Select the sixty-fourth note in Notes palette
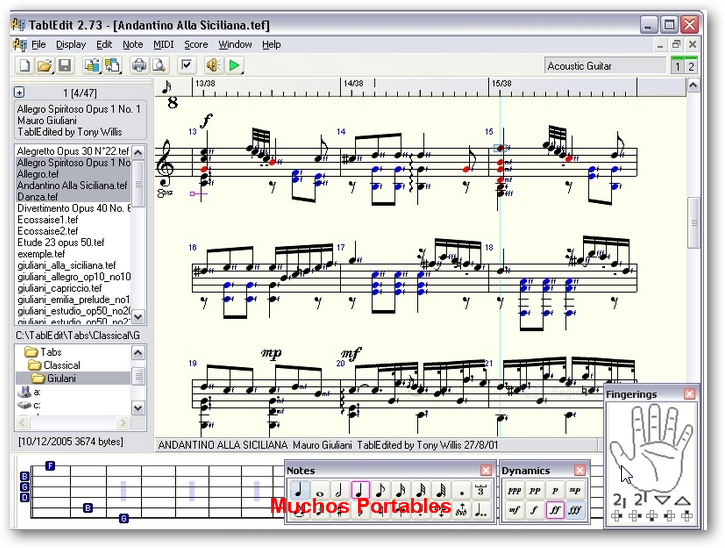Viewport: 725px width, 548px height. 441,490
